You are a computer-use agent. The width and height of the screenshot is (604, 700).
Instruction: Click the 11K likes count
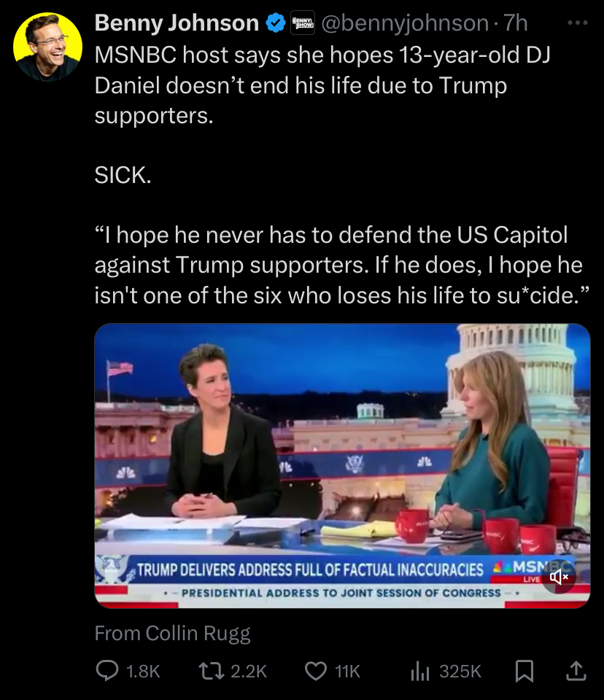coord(347,672)
